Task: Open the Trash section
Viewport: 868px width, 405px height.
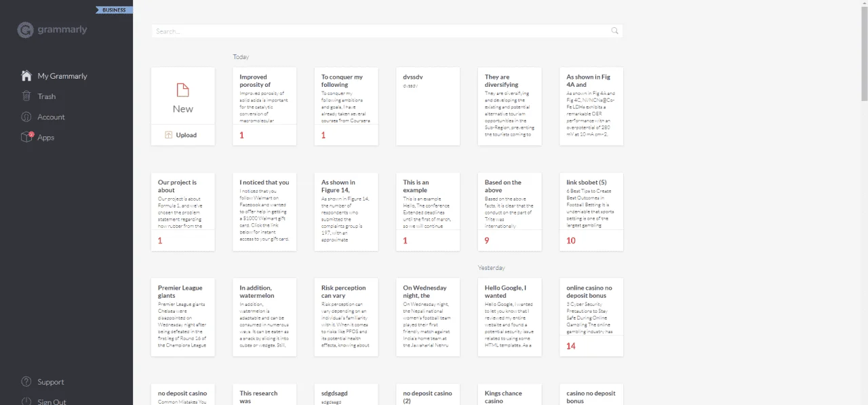Action: [47, 96]
